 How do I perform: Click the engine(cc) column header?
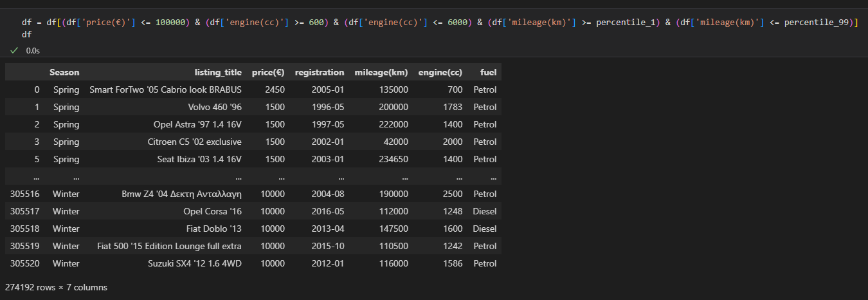(x=440, y=72)
